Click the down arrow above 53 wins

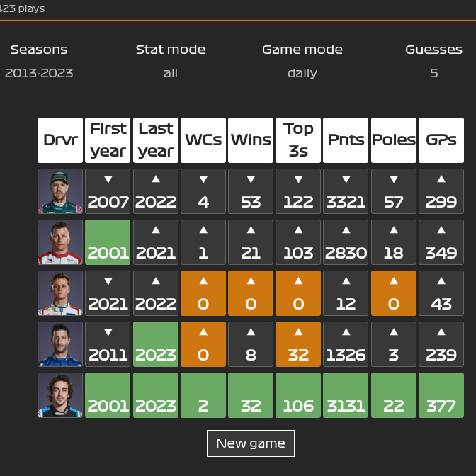(x=251, y=180)
